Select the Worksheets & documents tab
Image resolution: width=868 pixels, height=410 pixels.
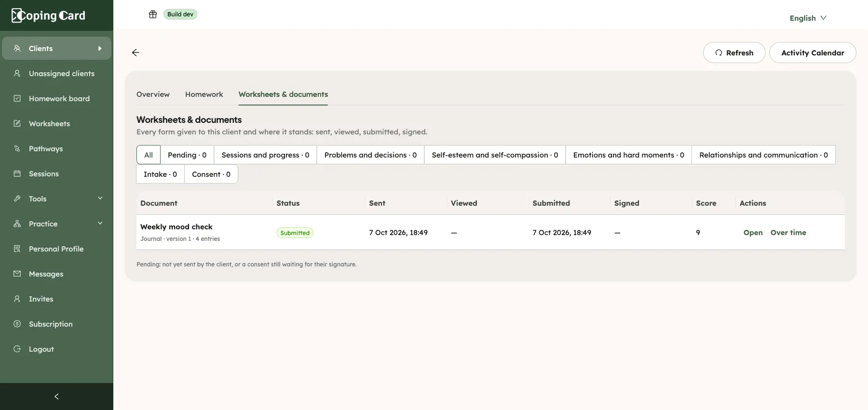pos(283,94)
